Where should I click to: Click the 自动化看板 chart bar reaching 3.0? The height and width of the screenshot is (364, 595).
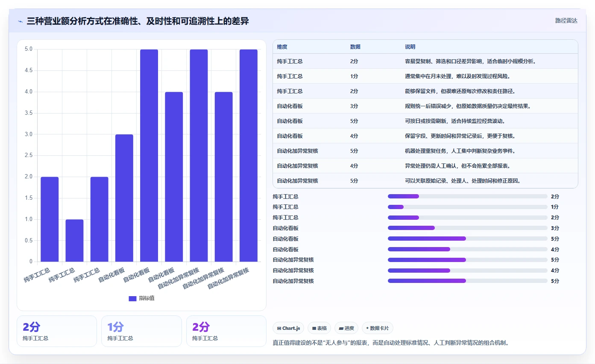pyautogui.click(x=124, y=198)
